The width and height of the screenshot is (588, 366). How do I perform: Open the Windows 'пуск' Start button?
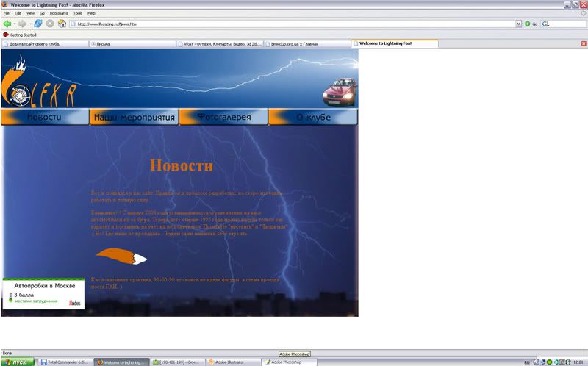17,362
